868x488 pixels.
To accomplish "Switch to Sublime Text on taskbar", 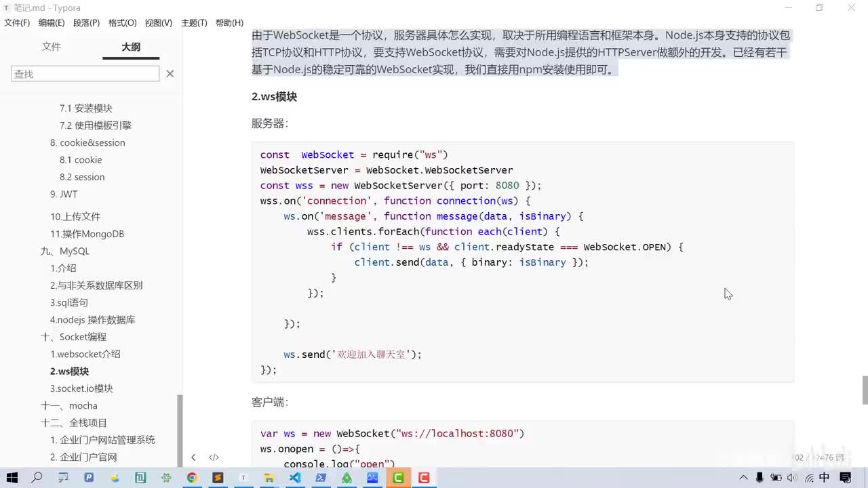I will pyautogui.click(x=218, y=478).
